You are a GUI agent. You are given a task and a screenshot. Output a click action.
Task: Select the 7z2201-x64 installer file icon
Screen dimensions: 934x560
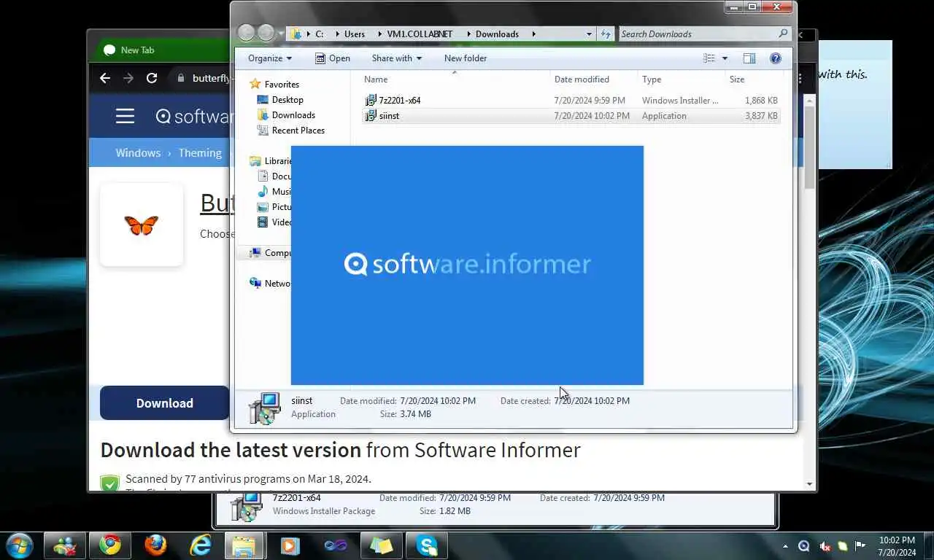(371, 100)
